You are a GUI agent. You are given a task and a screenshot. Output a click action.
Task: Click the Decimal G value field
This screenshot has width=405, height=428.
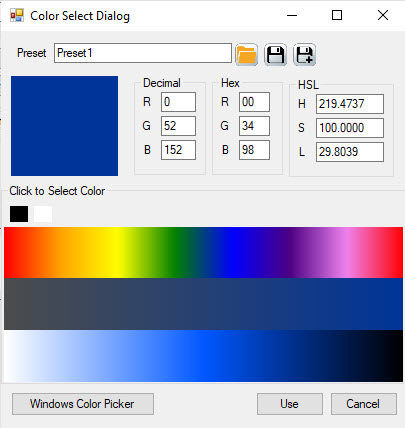(178, 126)
